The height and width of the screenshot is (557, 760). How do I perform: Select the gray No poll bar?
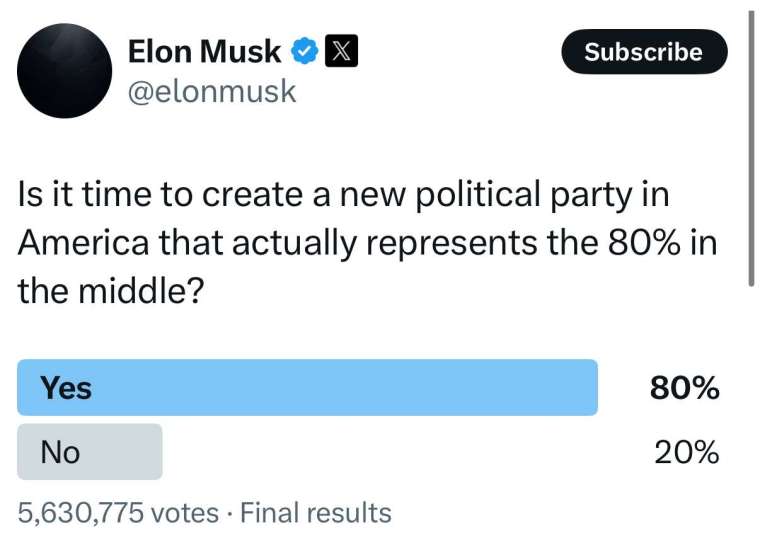coord(90,451)
